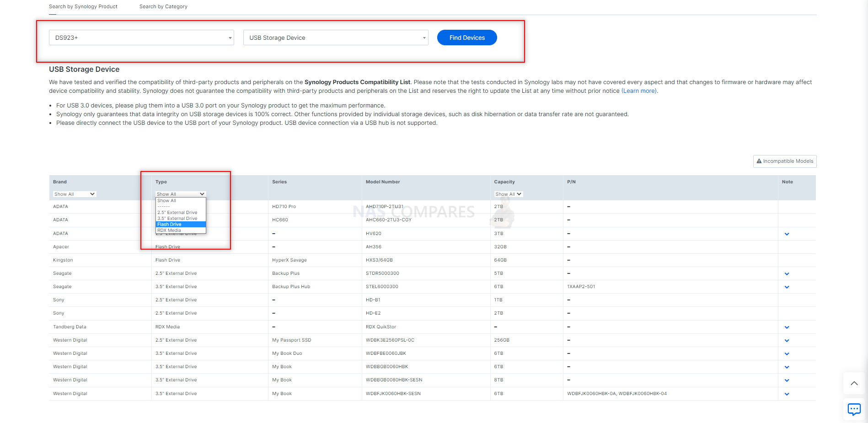
Task: Choose 2.5" External Drive in Type list
Action: 181,213
